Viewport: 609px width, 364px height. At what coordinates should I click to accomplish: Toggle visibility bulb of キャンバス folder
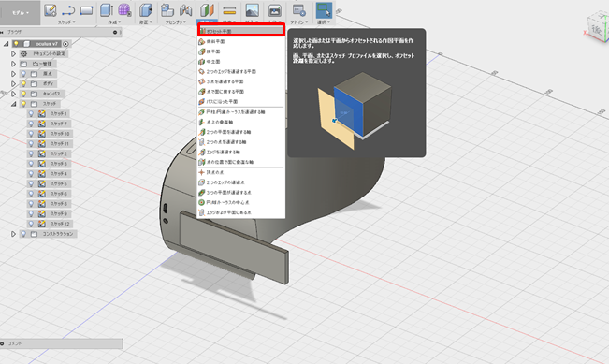point(23,94)
